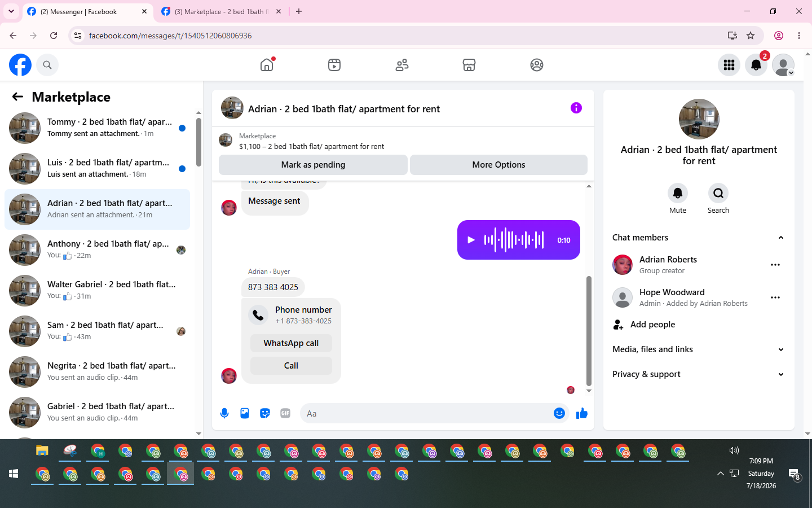Go to Home feed icon
The height and width of the screenshot is (508, 812).
point(267,65)
